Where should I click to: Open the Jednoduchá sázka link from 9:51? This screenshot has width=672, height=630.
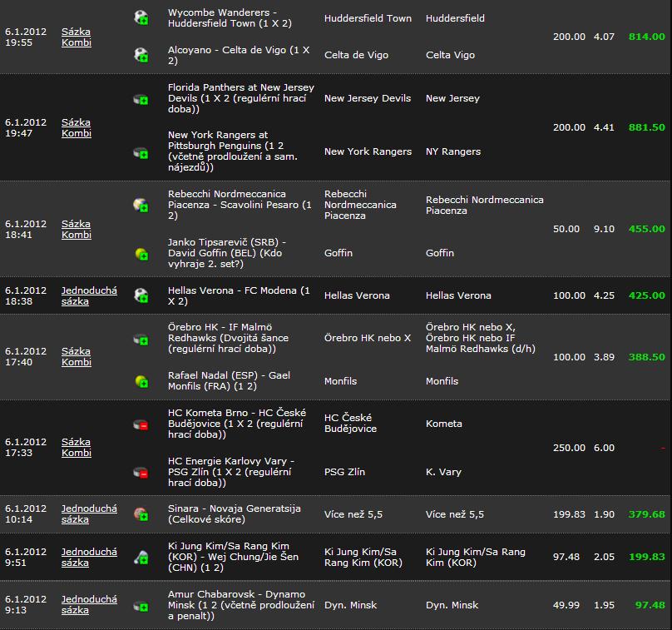89,557
